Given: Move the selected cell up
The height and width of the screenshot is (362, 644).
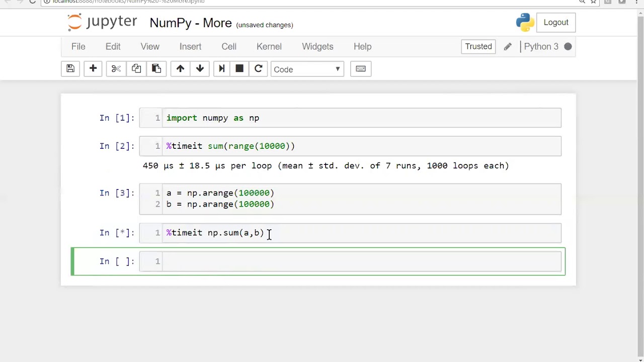Looking at the screenshot, I should click(x=180, y=69).
